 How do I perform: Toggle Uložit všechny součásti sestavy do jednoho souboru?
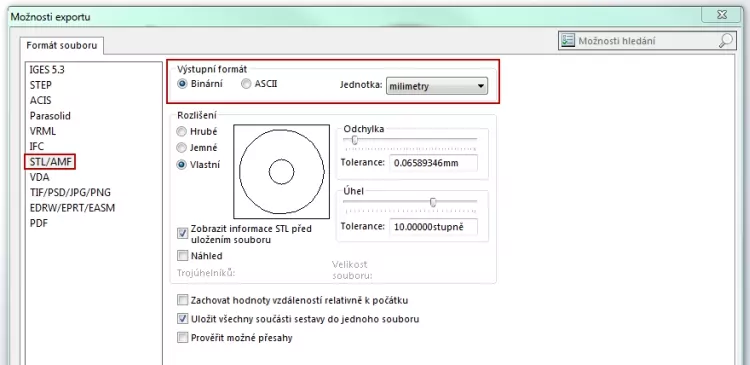pyautogui.click(x=182, y=319)
